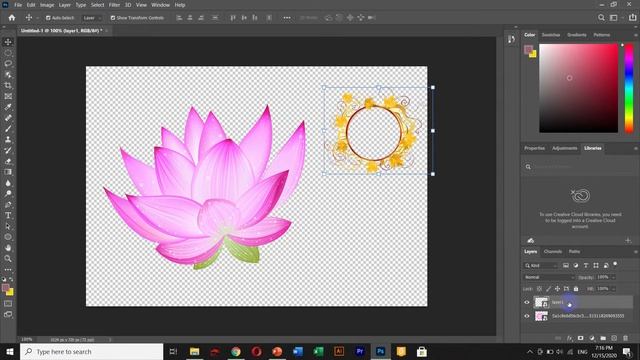The height and width of the screenshot is (360, 640).
Task: Select the Zoom tool in the toolbox
Action: point(8,258)
